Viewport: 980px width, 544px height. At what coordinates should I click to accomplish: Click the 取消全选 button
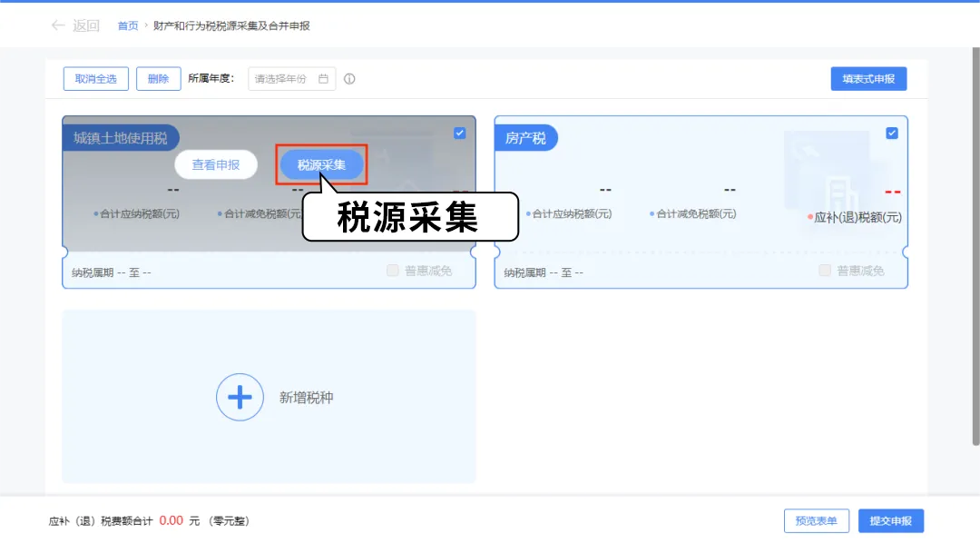(95, 79)
